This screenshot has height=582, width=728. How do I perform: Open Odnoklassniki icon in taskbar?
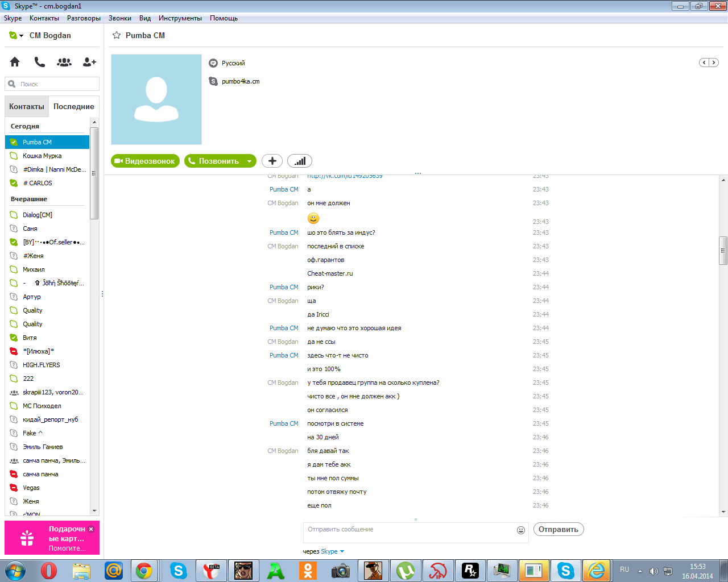(308, 570)
